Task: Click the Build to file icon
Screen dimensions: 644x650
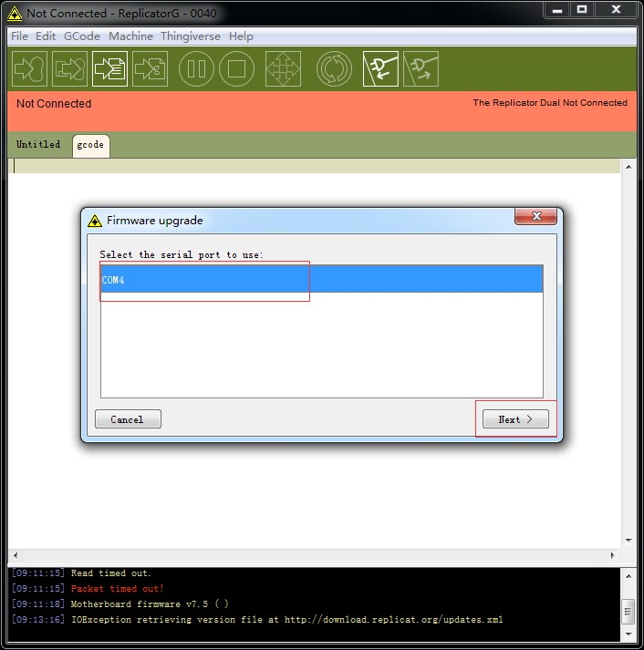Action: 109,68
